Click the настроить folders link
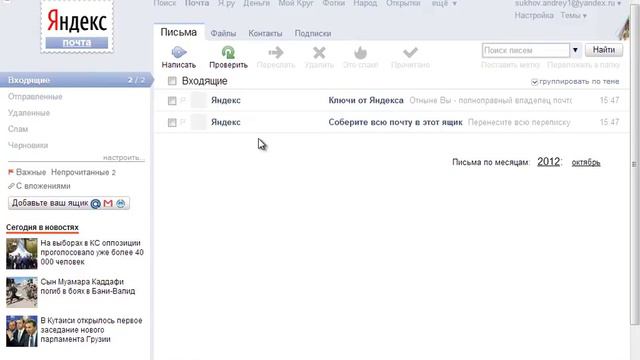 point(123,158)
